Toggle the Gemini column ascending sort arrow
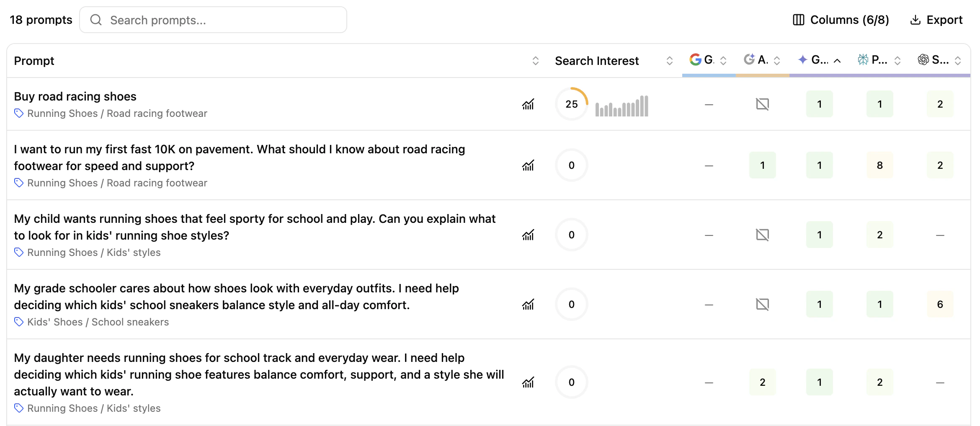Screen dimensions: 980x426 tap(837, 61)
